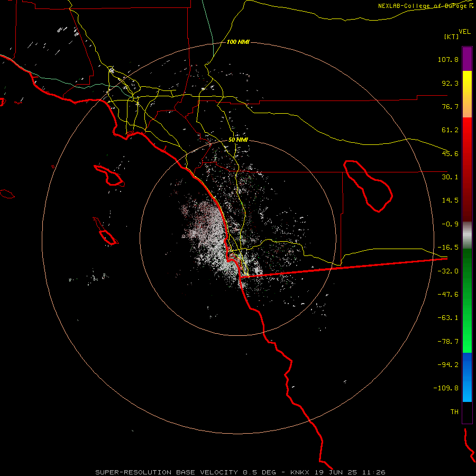476x476 pixels.
Task: Click the -78.7 velocity scale value
Action: click(448, 342)
